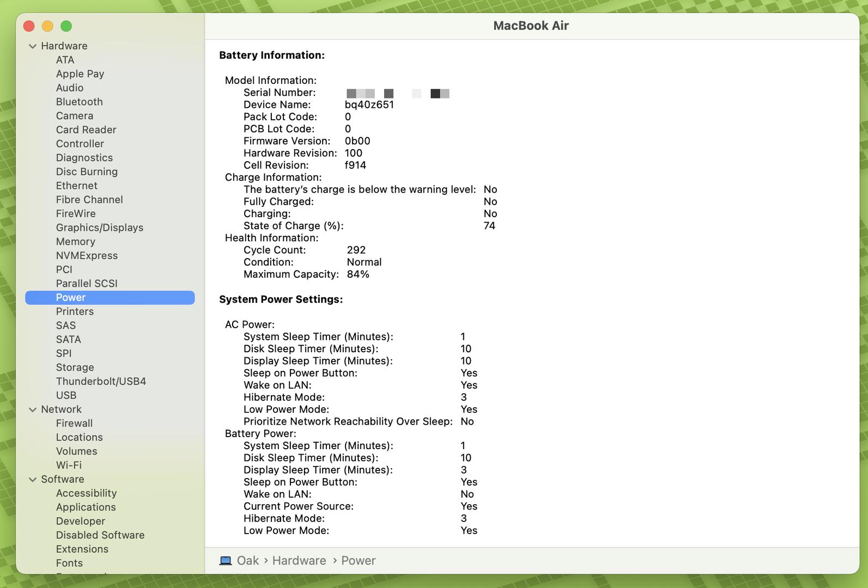
Task: Select SPI in the sidebar
Action: click(x=64, y=353)
